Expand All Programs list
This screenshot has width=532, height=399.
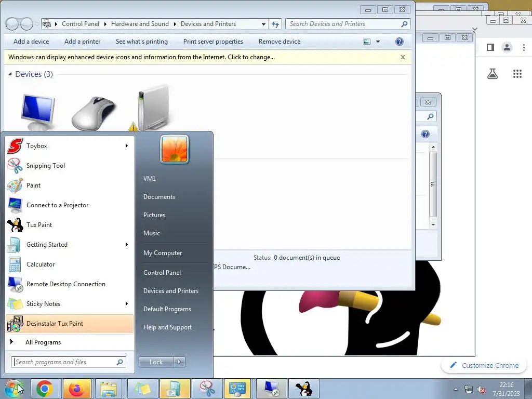[70, 342]
